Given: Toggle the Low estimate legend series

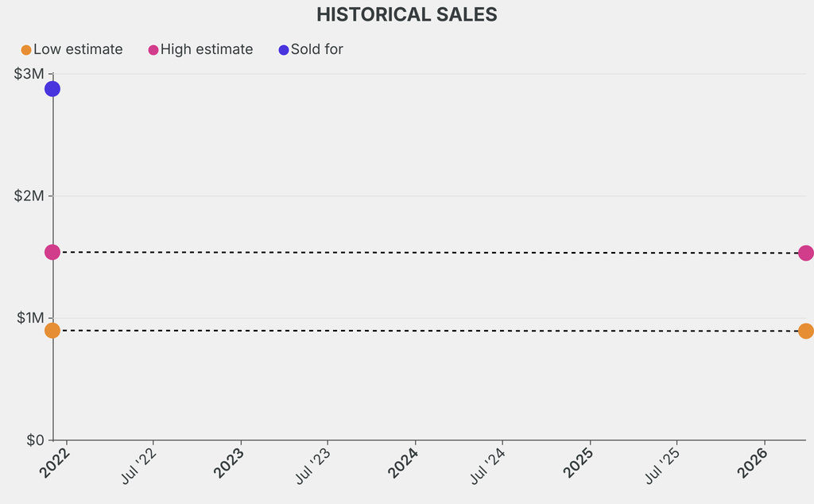Looking at the screenshot, I should (x=77, y=49).
